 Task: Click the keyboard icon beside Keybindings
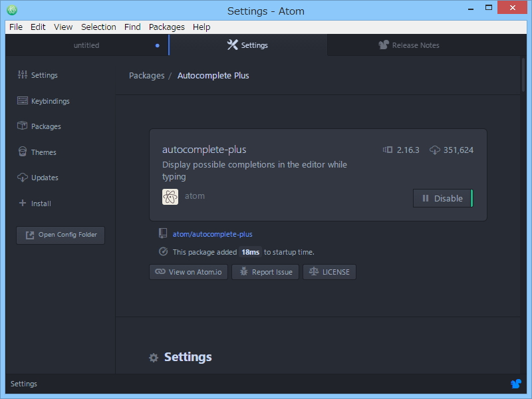[23, 100]
